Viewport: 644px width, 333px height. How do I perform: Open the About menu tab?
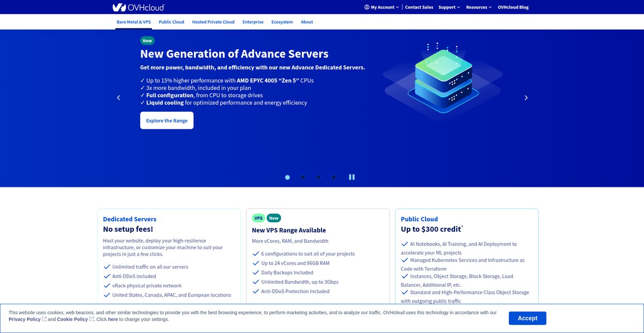click(x=307, y=22)
